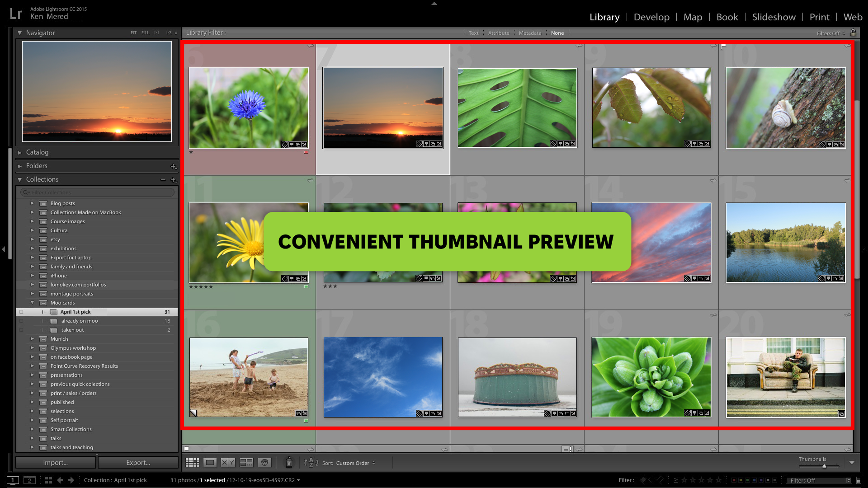This screenshot has height=488, width=868.
Task: Select the Grid view icon
Action: (x=192, y=462)
